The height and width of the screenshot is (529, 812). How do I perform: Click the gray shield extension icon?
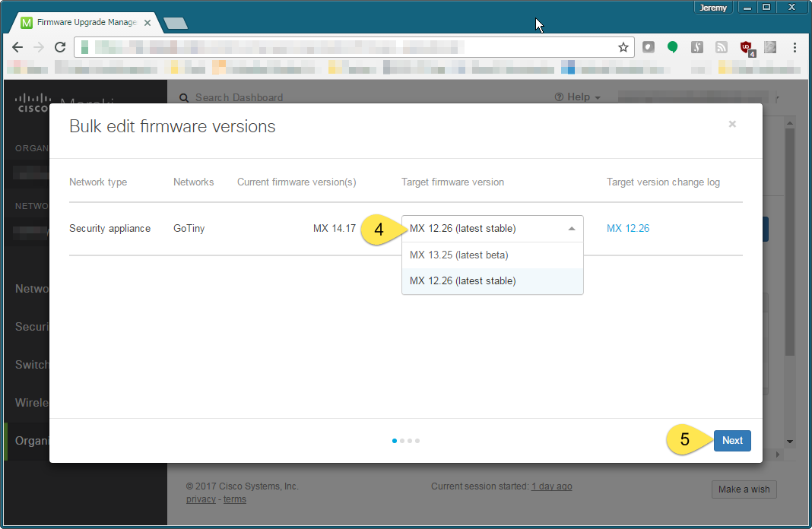click(x=648, y=47)
